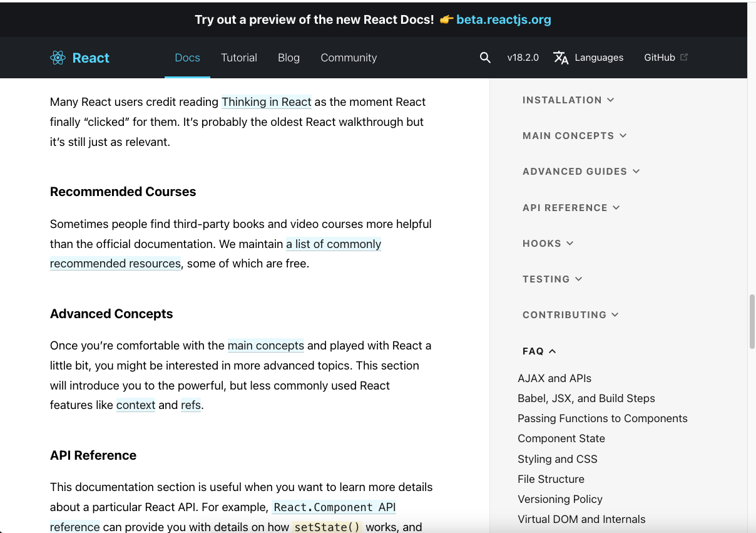Click the page vertical scrollbar thumb
Image resolution: width=756 pixels, height=533 pixels.
(x=752, y=321)
